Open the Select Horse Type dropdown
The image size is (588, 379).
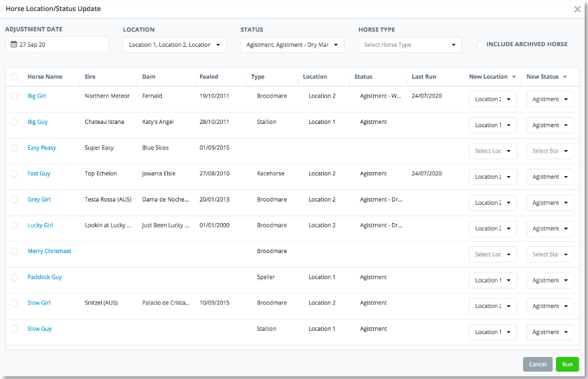(410, 45)
